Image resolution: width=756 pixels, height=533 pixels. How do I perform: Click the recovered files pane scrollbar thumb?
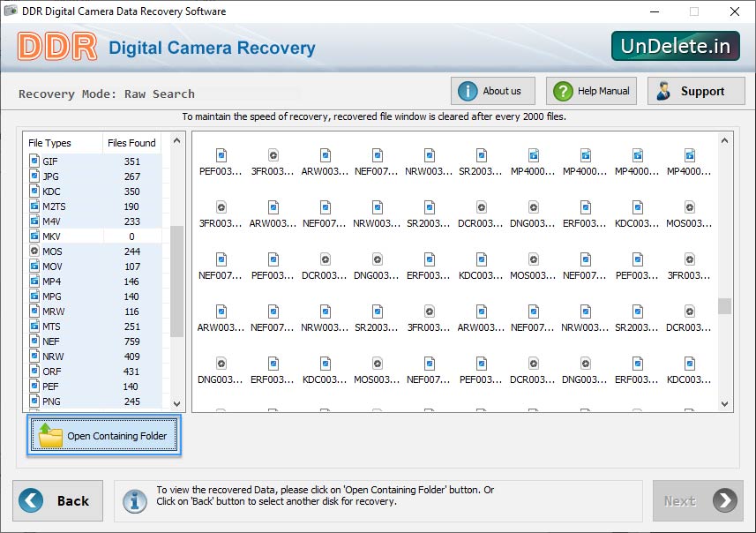click(x=724, y=306)
